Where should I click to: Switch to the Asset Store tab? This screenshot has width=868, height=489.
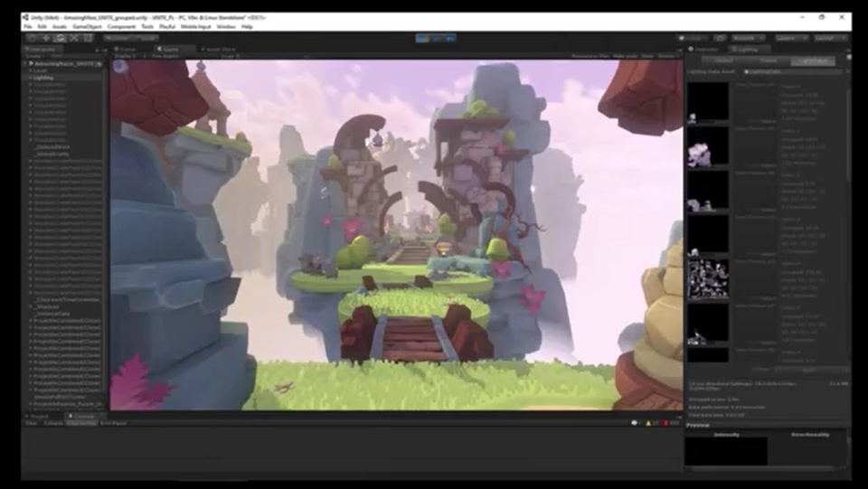coord(219,49)
